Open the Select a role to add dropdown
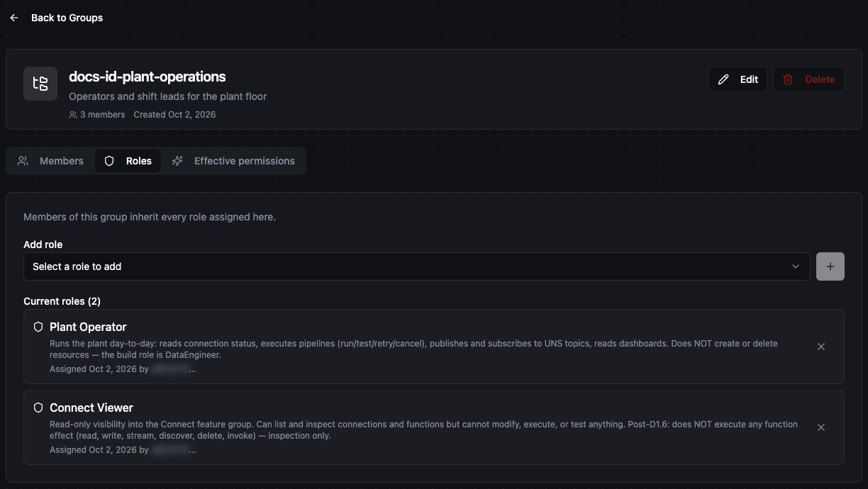868x489 pixels. 417,266
